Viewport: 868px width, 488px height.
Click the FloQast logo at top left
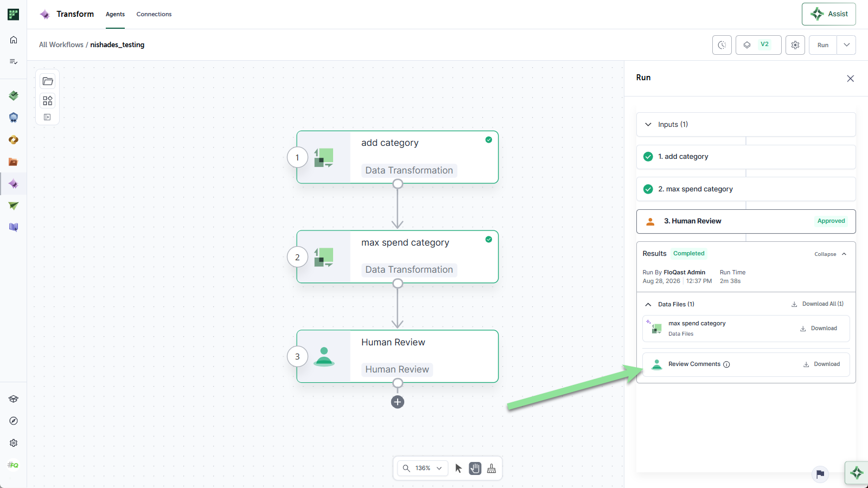click(14, 14)
